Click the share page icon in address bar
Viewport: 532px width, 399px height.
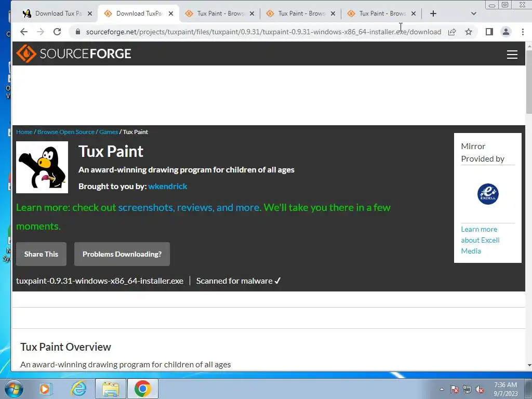(452, 32)
